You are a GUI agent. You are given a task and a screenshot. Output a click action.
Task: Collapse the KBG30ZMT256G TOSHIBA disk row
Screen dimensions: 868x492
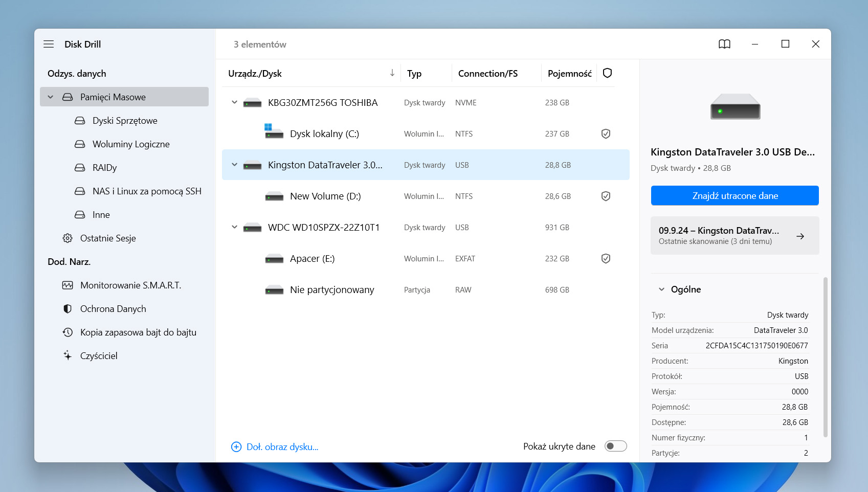pyautogui.click(x=234, y=102)
